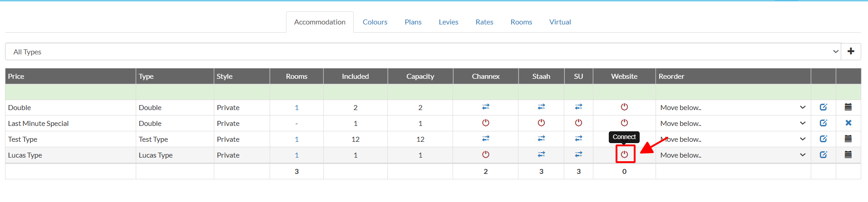Edit the Lucas Type row via pencil icon
868x202 pixels.
click(x=824, y=154)
